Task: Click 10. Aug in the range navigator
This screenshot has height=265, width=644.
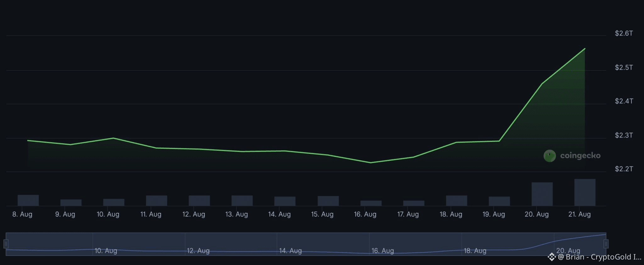Action: click(x=106, y=251)
